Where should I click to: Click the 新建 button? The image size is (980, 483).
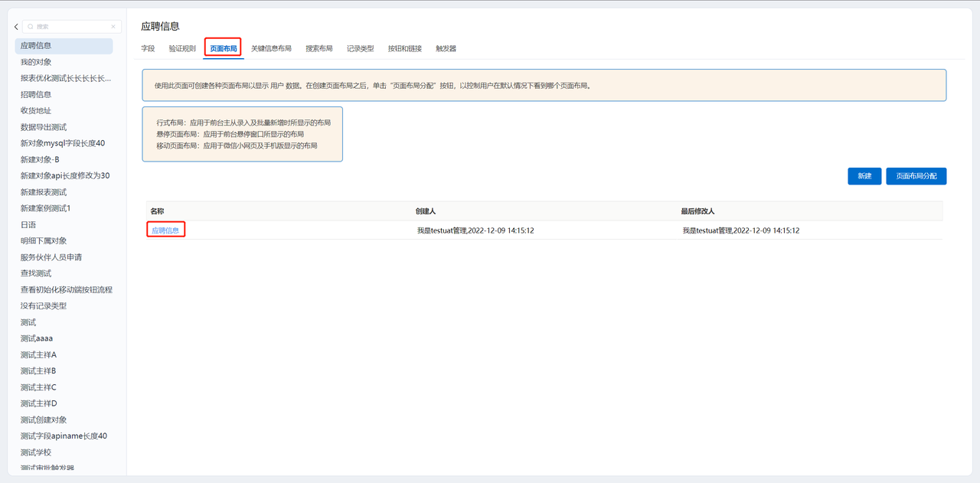[864, 176]
